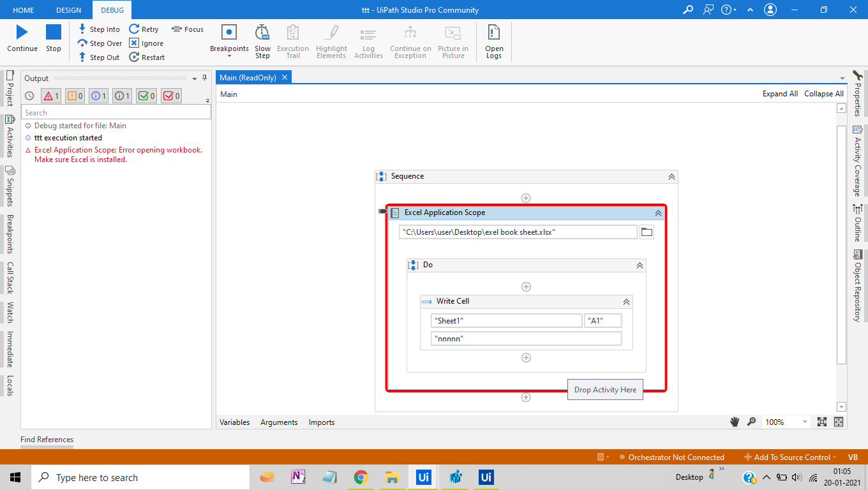Toggle the output timestamps clock icon

(29, 96)
